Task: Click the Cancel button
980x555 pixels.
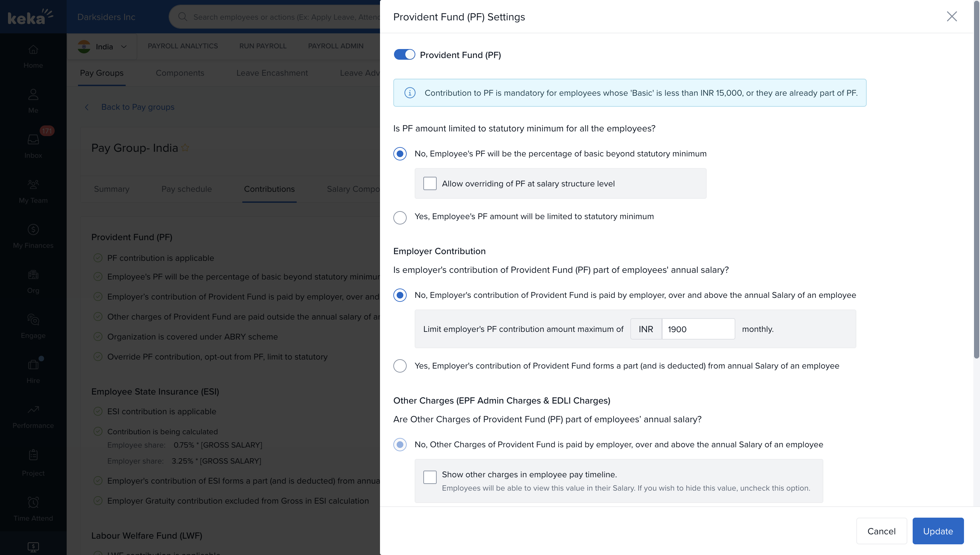Action: (881, 531)
